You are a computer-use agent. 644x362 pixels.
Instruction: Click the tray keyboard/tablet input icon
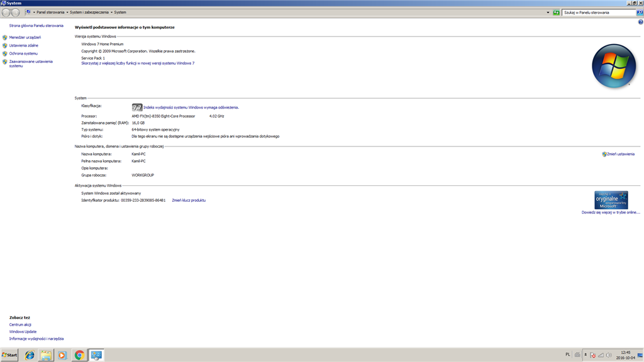[x=577, y=354]
